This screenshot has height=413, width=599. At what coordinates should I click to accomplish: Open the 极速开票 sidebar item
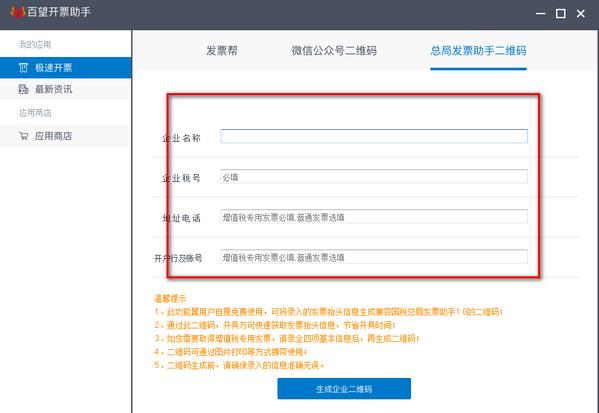(66, 68)
